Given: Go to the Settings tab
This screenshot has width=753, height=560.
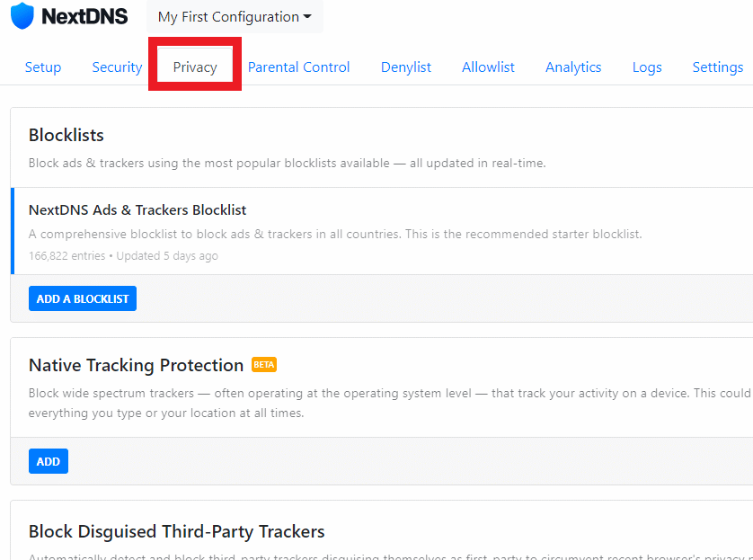Looking at the screenshot, I should click(x=717, y=67).
